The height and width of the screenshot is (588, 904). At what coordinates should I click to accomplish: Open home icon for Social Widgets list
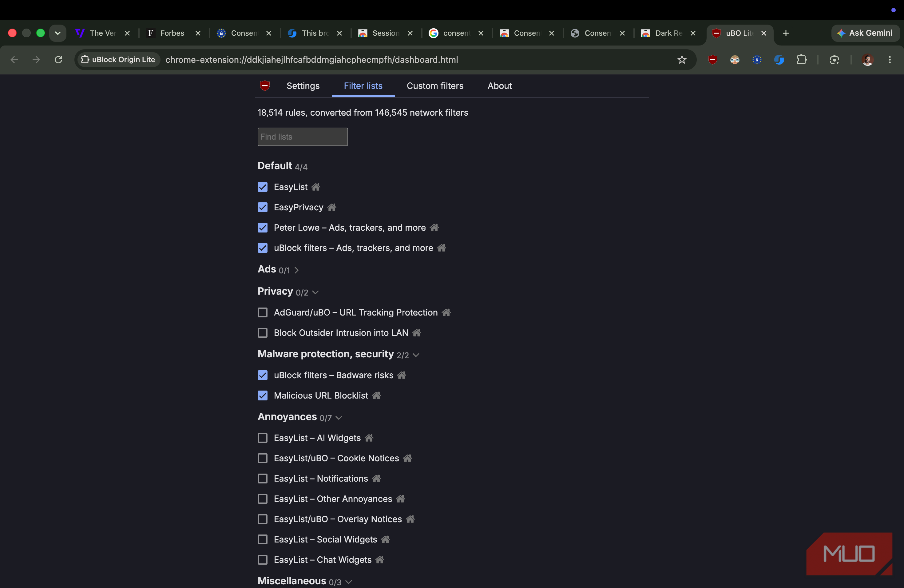[385, 539]
